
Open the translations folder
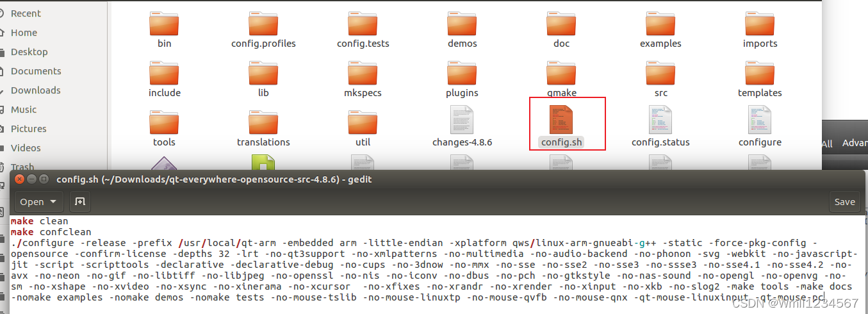(263, 128)
